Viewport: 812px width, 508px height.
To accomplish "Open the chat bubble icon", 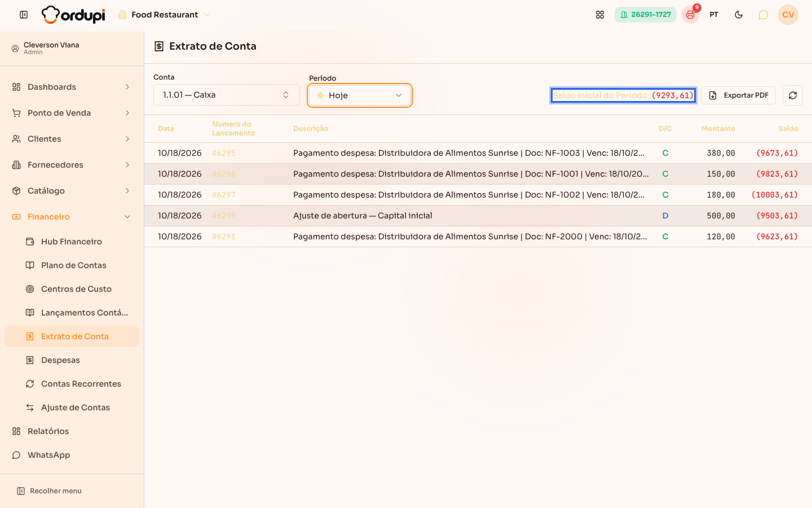I will coord(763,15).
